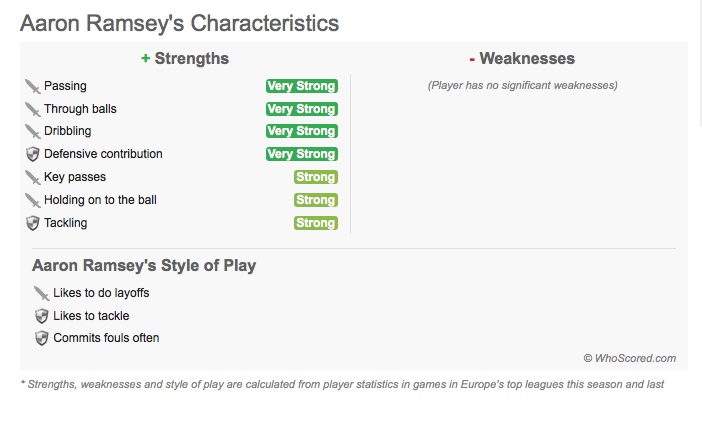Click the sword icon beside Dribbling
The width and height of the screenshot is (702, 421).
[32, 131]
